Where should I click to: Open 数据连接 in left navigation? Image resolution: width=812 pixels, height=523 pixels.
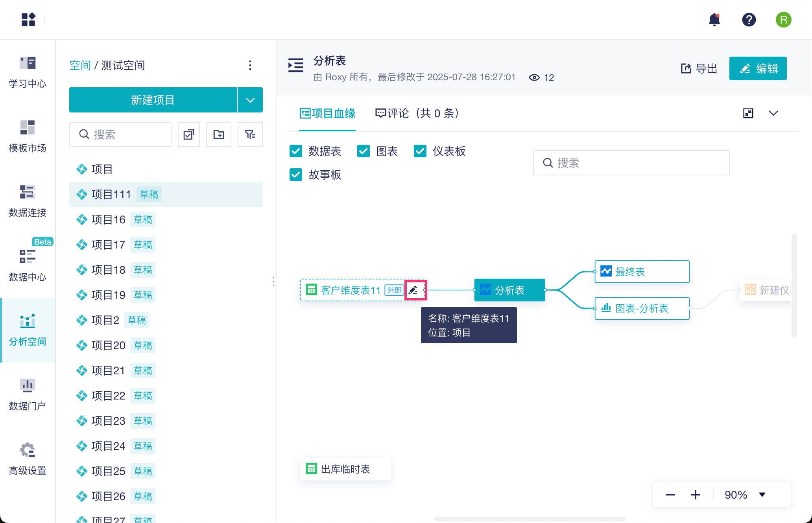pos(28,201)
